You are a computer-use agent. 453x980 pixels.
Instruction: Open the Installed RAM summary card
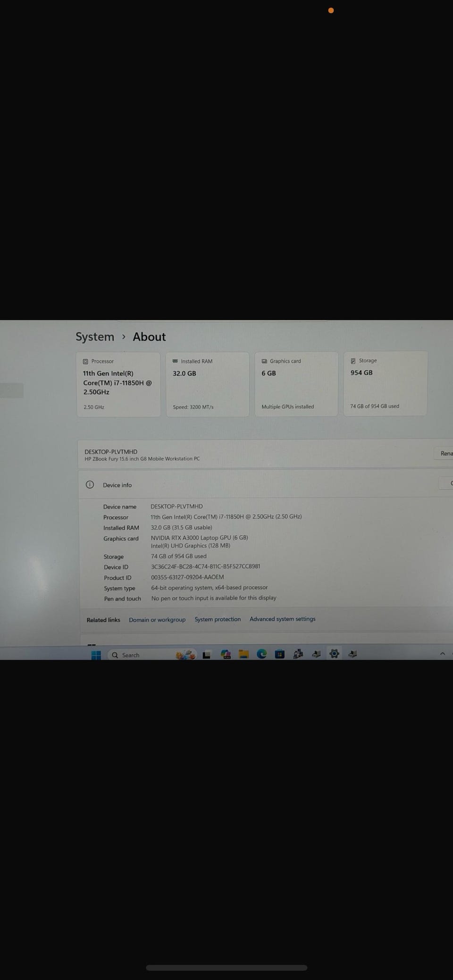(208, 384)
